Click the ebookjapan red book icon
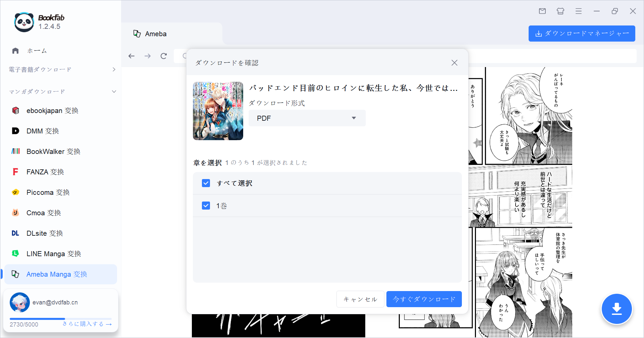644x338 pixels. [x=15, y=110]
